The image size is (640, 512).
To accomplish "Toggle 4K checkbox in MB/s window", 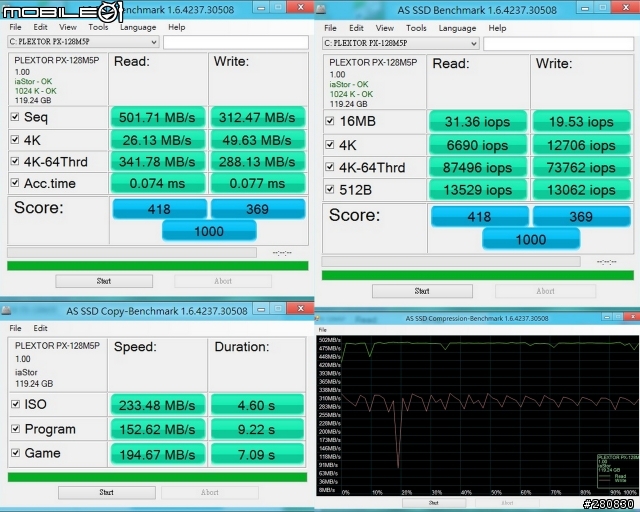I will (15, 140).
